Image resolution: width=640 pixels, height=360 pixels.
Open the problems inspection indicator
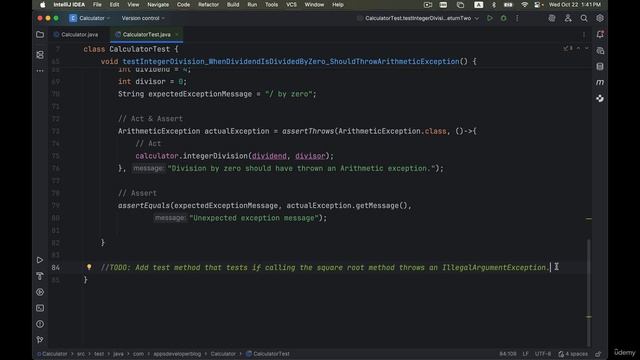568,49
